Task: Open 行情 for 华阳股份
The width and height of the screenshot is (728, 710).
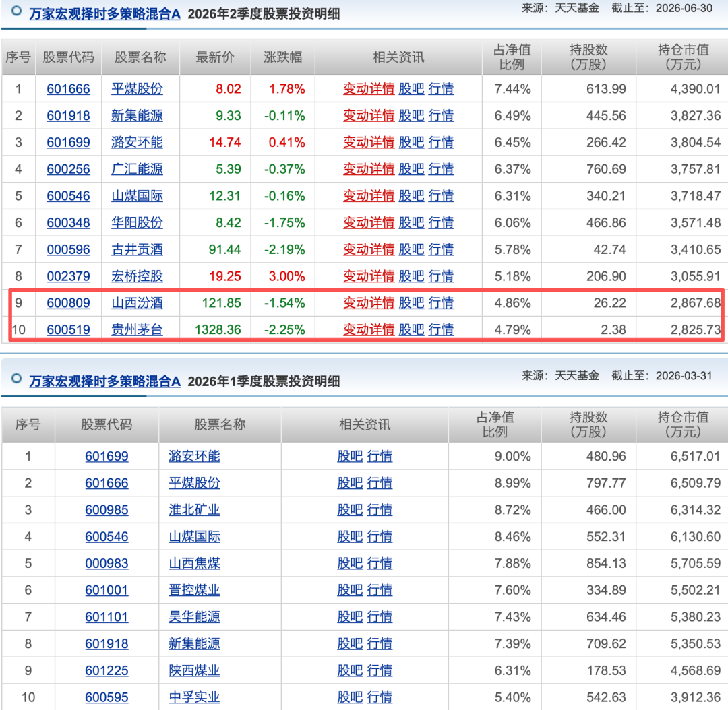Action: click(x=441, y=223)
